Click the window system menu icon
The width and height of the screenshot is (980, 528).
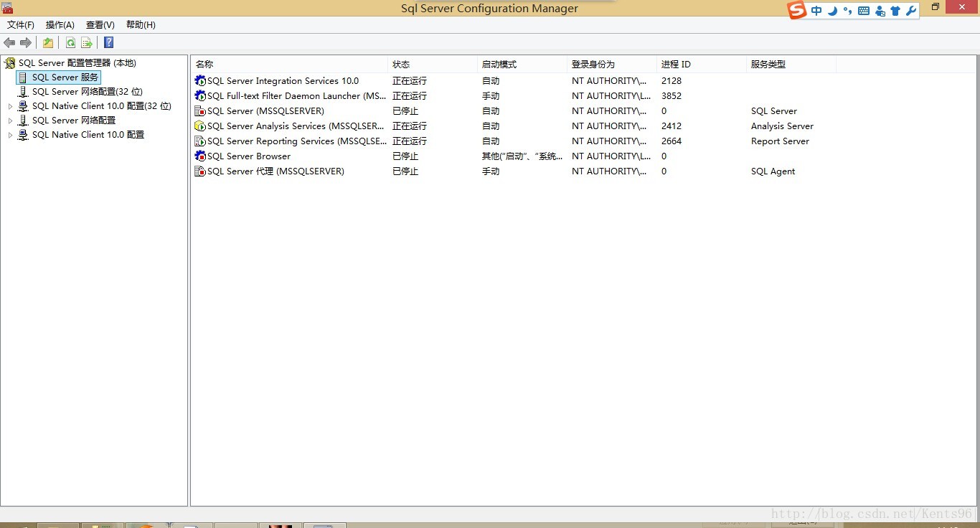[7, 8]
